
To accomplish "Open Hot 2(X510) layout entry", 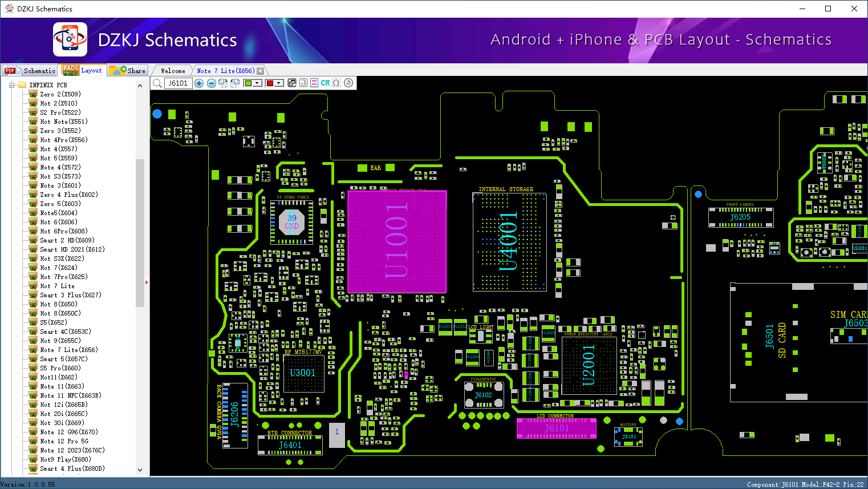I will coord(59,103).
